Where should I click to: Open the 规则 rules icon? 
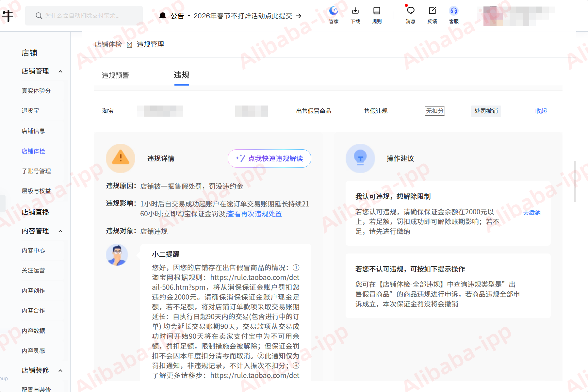(x=377, y=15)
